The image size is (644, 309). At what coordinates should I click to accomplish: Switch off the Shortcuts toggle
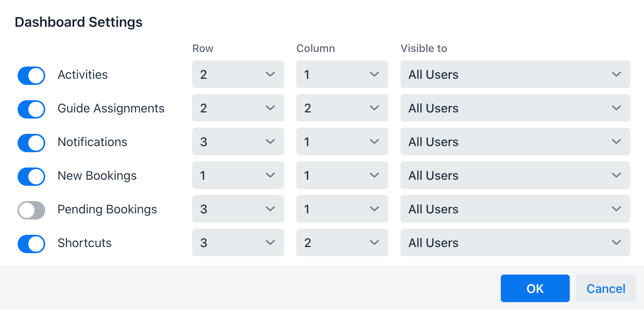click(x=31, y=244)
